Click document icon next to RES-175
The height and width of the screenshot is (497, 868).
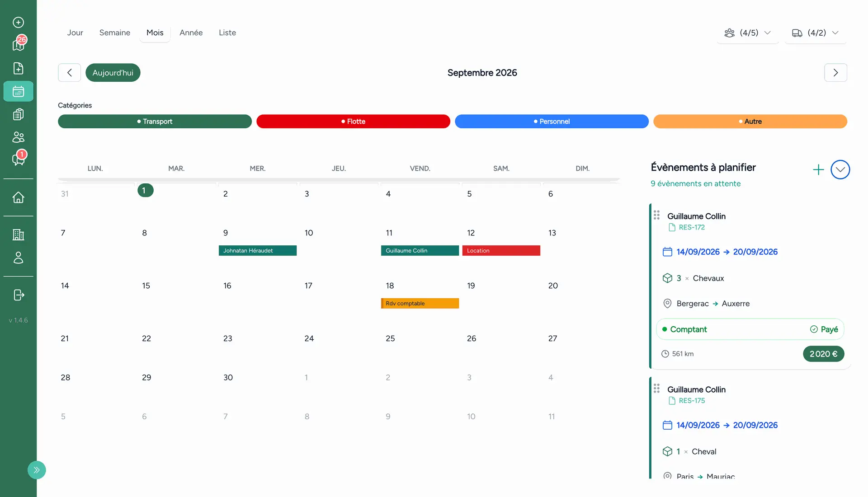coord(672,401)
